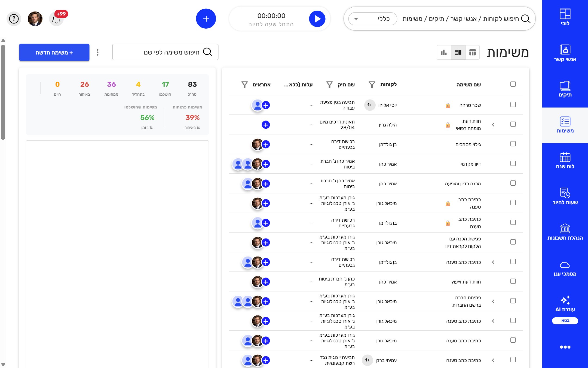
Task: Click the משימה חדשה button
Action: point(54,52)
